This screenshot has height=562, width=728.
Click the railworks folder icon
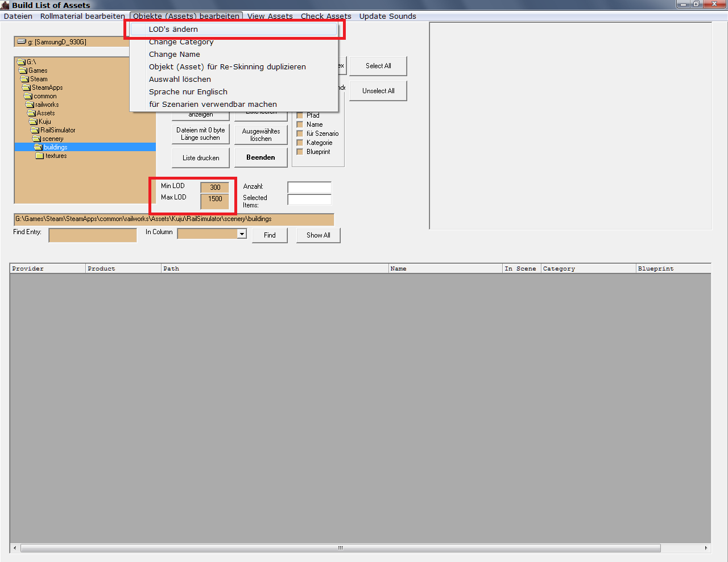[x=30, y=105]
